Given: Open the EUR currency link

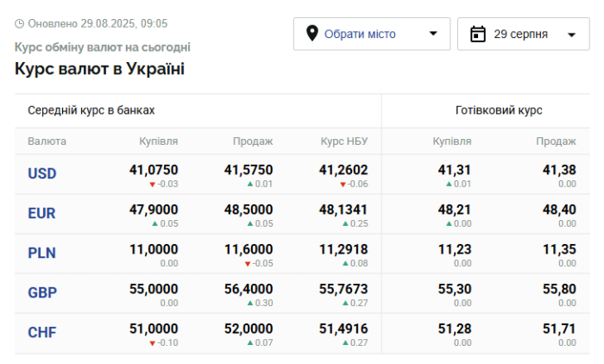Looking at the screenshot, I should [41, 213].
